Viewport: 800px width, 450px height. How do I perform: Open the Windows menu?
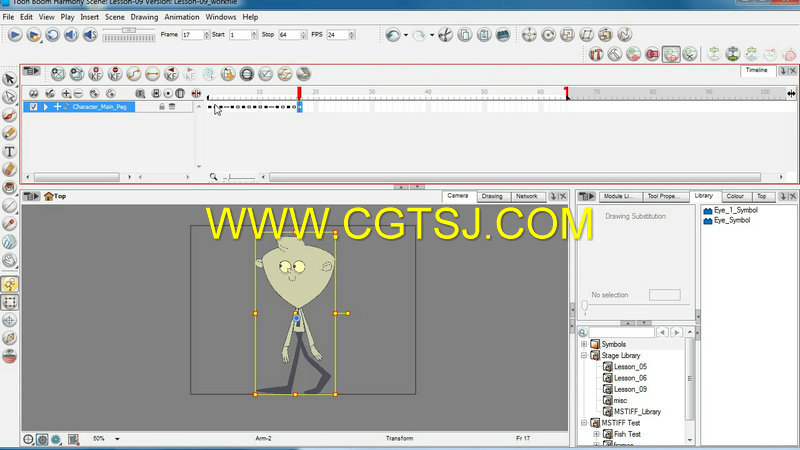220,17
